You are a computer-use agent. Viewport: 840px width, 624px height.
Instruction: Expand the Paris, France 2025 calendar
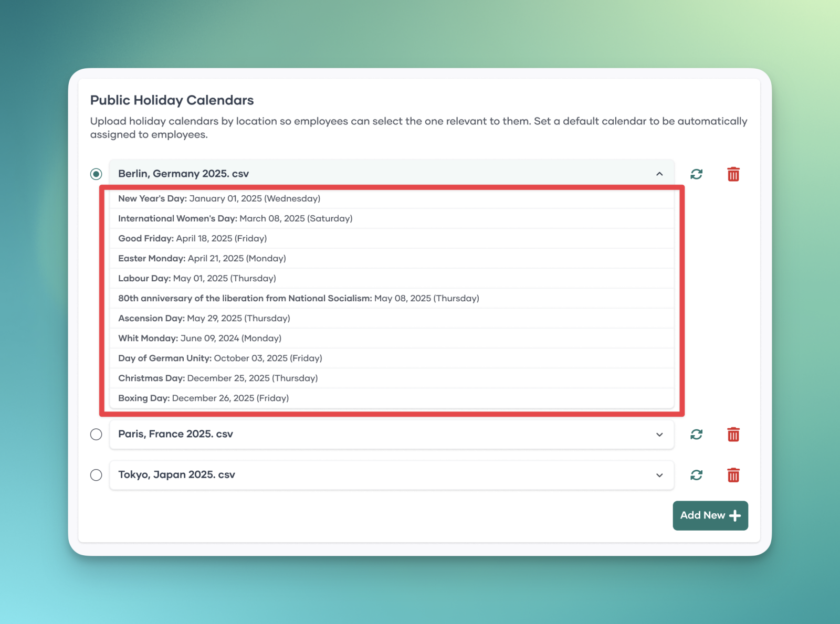pos(659,435)
